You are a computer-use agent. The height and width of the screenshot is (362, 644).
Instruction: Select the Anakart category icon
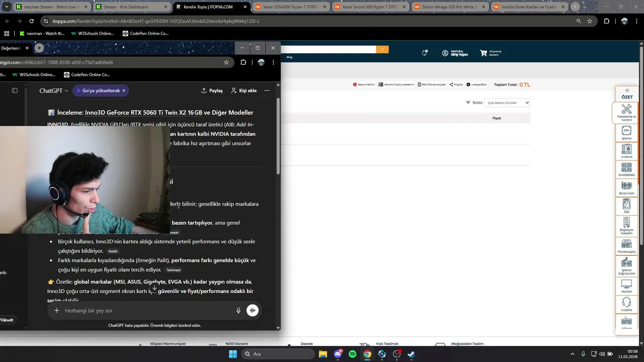(x=626, y=151)
